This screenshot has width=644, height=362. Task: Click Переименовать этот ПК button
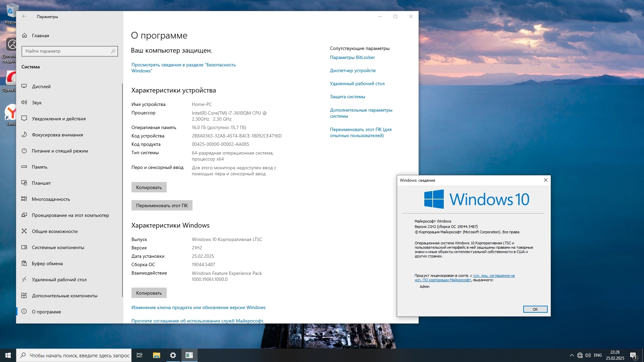(x=162, y=205)
